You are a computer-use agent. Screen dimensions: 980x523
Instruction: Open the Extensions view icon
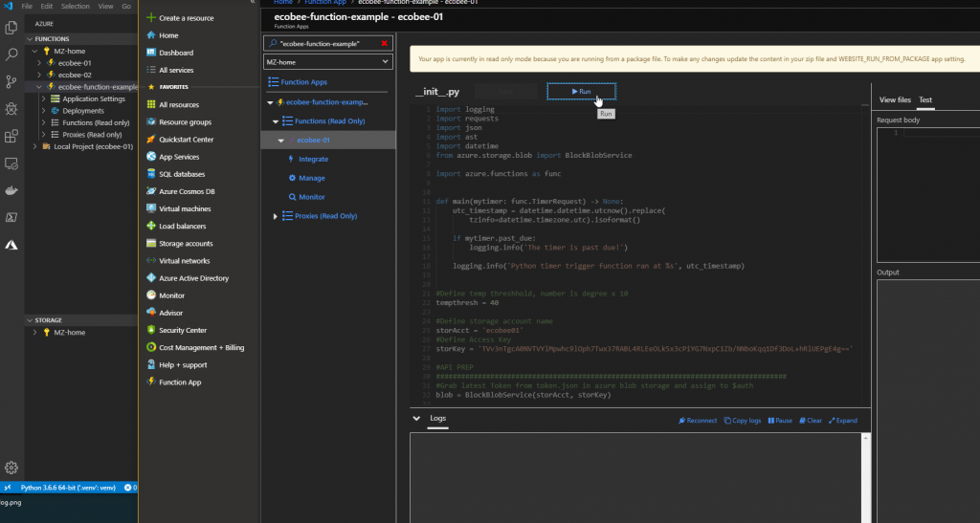(11, 136)
